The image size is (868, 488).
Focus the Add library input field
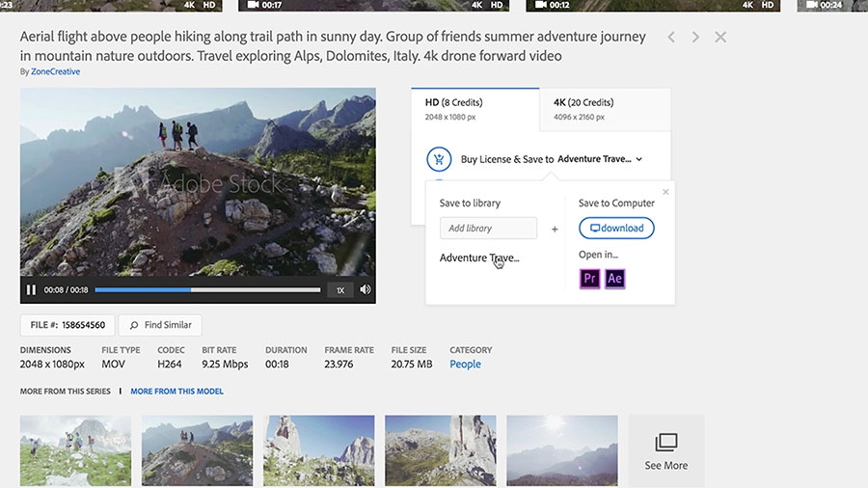coord(488,228)
